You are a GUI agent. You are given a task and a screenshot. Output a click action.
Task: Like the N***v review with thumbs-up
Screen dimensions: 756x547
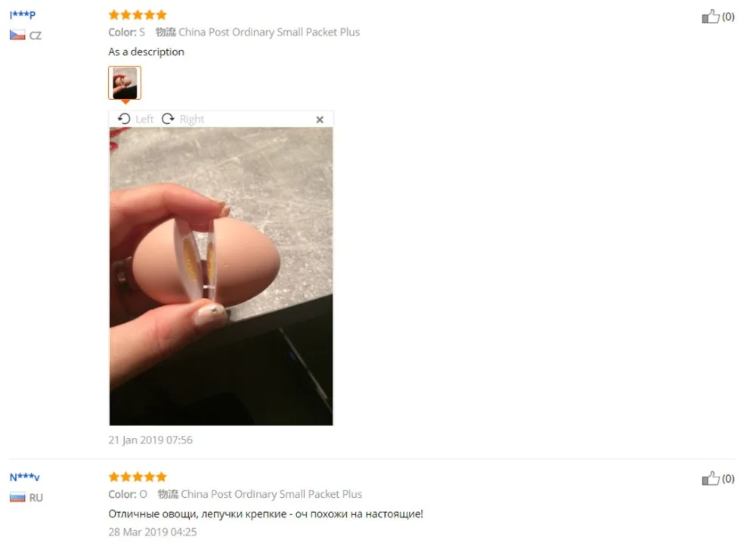point(710,478)
